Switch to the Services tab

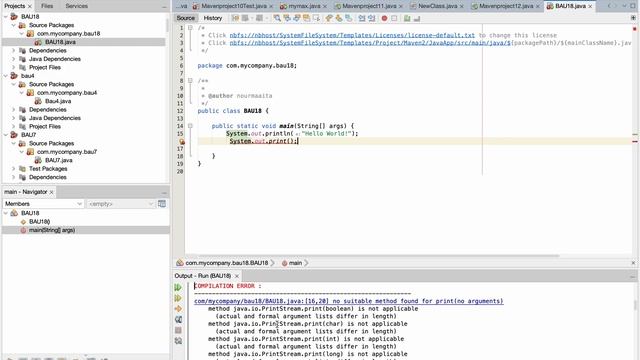76,6
